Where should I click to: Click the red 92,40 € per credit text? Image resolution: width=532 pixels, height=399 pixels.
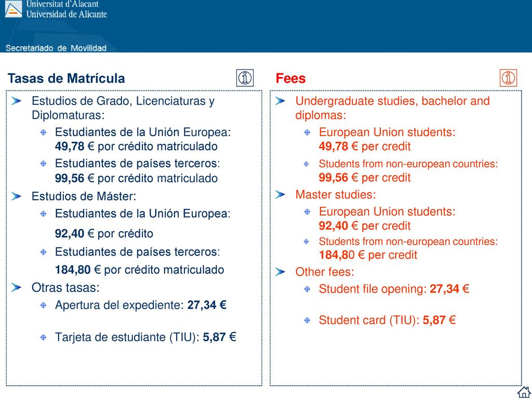point(365,225)
